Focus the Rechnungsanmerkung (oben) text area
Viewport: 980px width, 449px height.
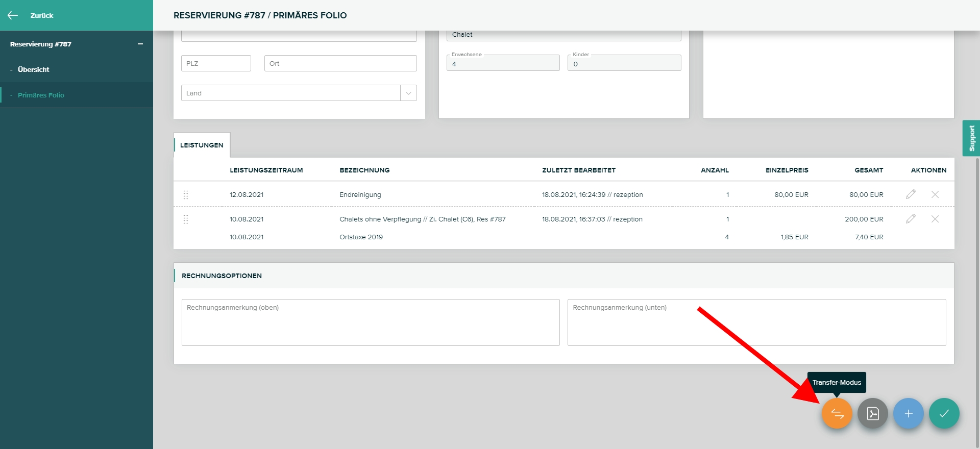371,322
